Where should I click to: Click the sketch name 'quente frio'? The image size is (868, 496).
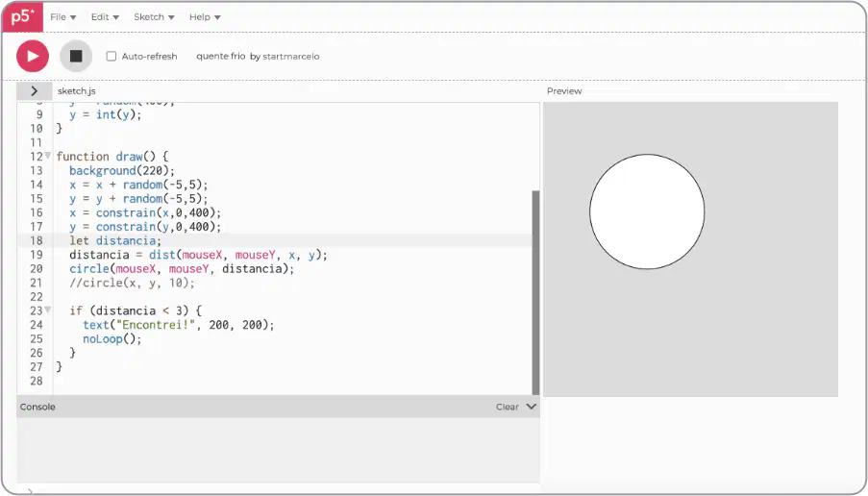pyautogui.click(x=220, y=56)
